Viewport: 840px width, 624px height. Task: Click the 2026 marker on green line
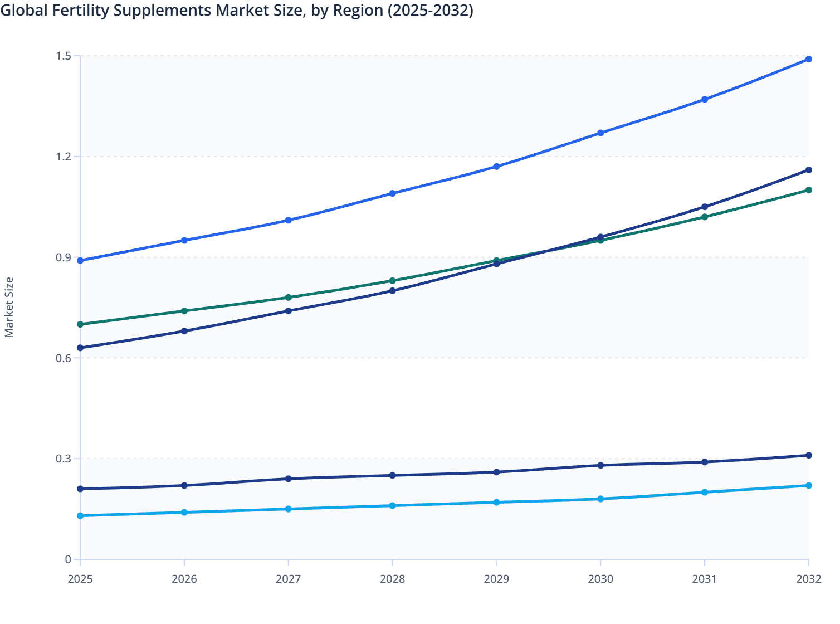[184, 310]
